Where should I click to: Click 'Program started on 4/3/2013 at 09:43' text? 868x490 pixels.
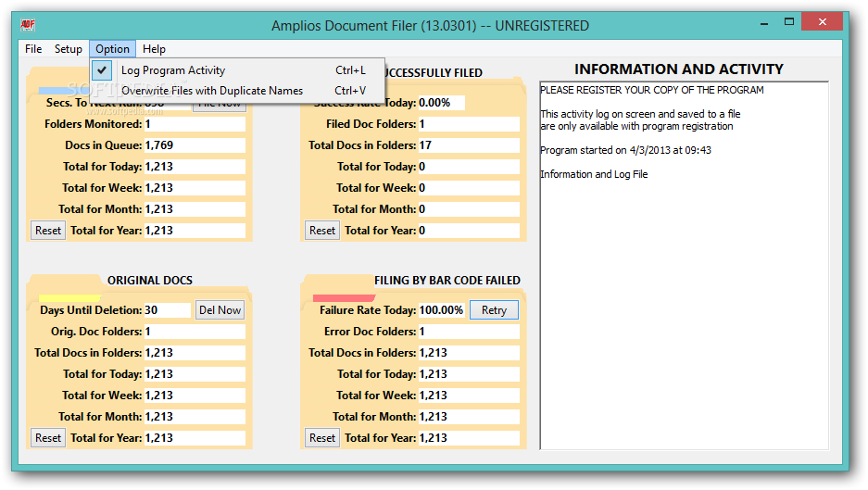[625, 150]
